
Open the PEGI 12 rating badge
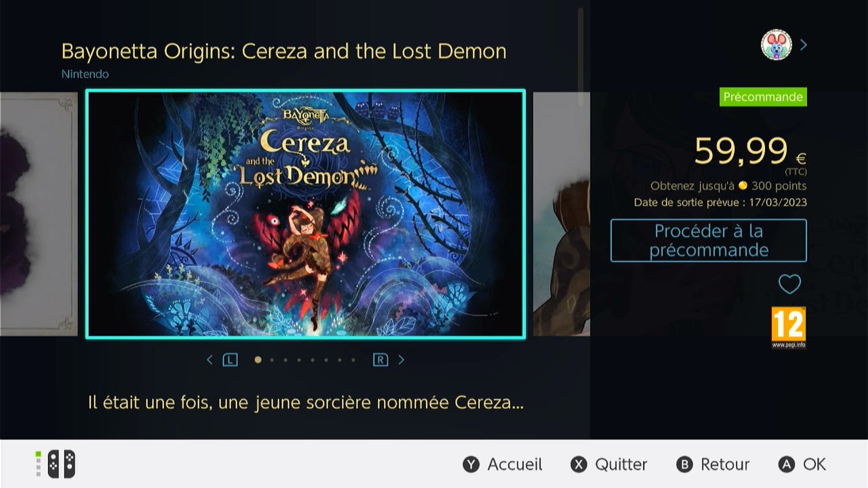789,327
